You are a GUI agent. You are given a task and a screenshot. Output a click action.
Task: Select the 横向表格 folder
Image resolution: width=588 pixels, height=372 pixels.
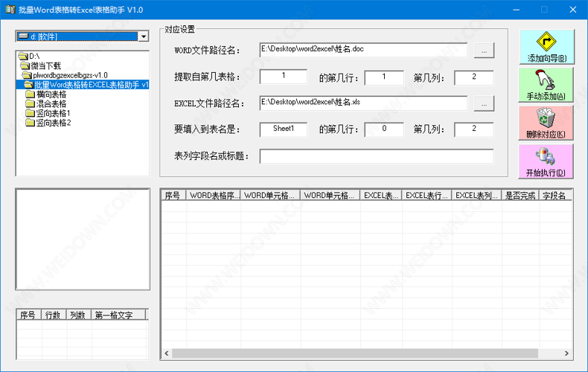46,94
